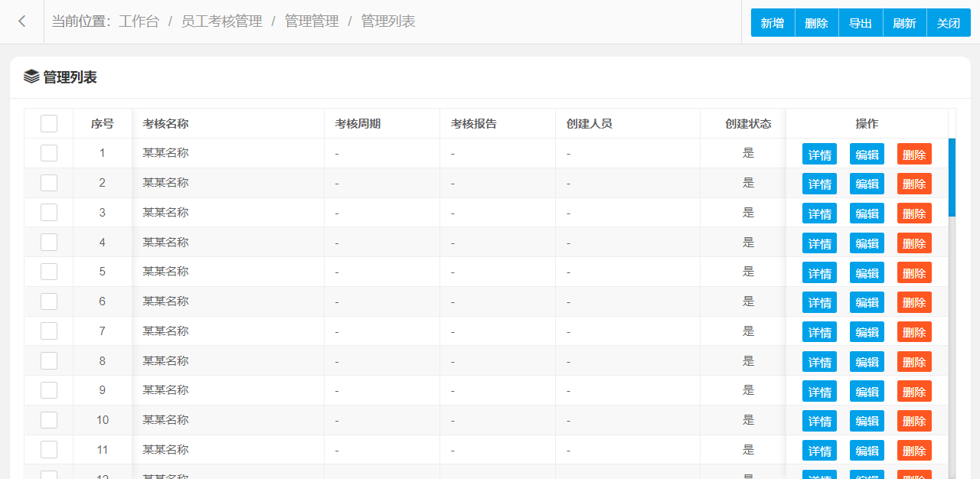
Task: Select 编辑 in row 7
Action: (x=867, y=332)
